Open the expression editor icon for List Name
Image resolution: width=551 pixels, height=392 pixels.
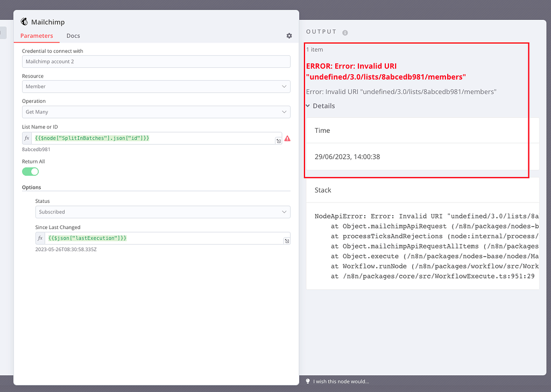click(279, 140)
